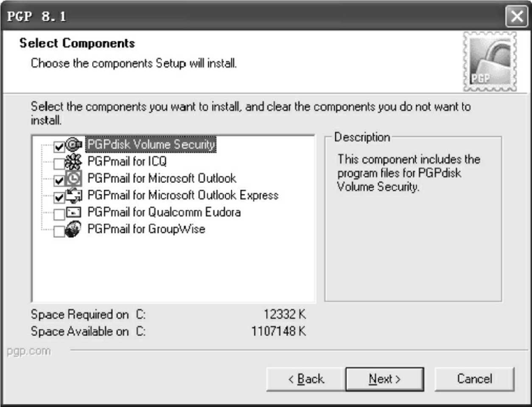This screenshot has width=532, height=407.
Task: Cancel the PGP installation
Action: (474, 379)
